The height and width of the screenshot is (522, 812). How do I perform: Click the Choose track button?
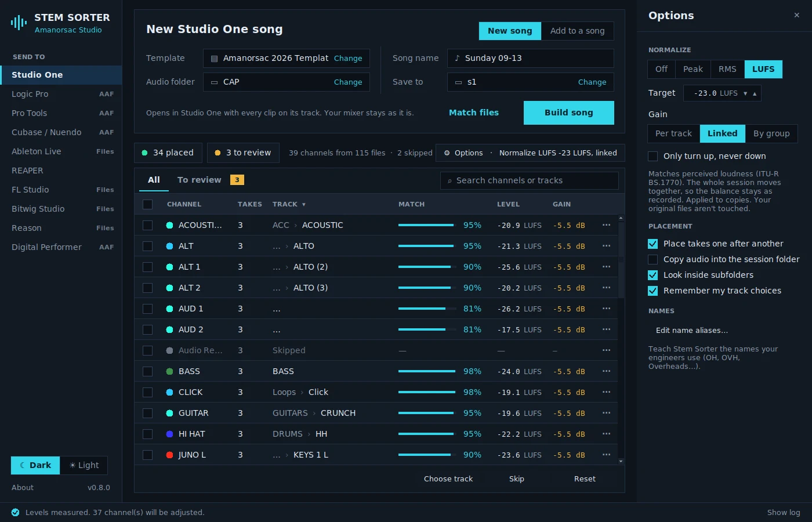pos(448,479)
